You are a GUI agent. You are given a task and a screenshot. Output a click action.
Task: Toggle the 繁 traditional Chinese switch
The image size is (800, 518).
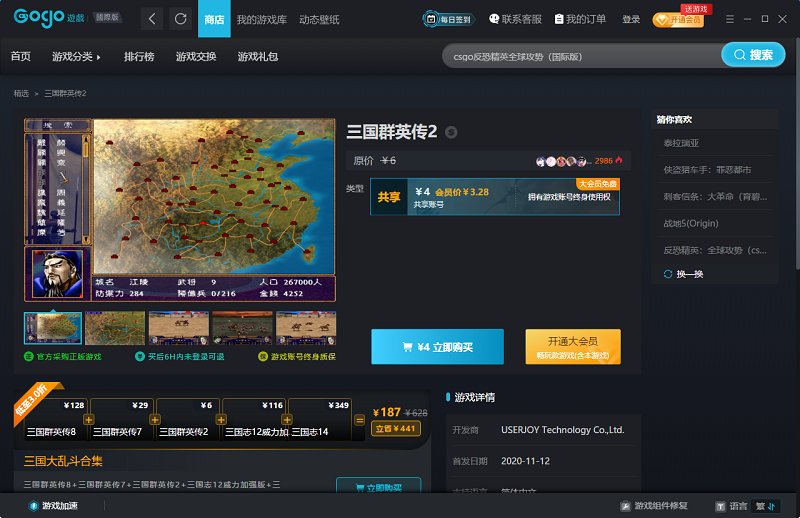click(766, 506)
